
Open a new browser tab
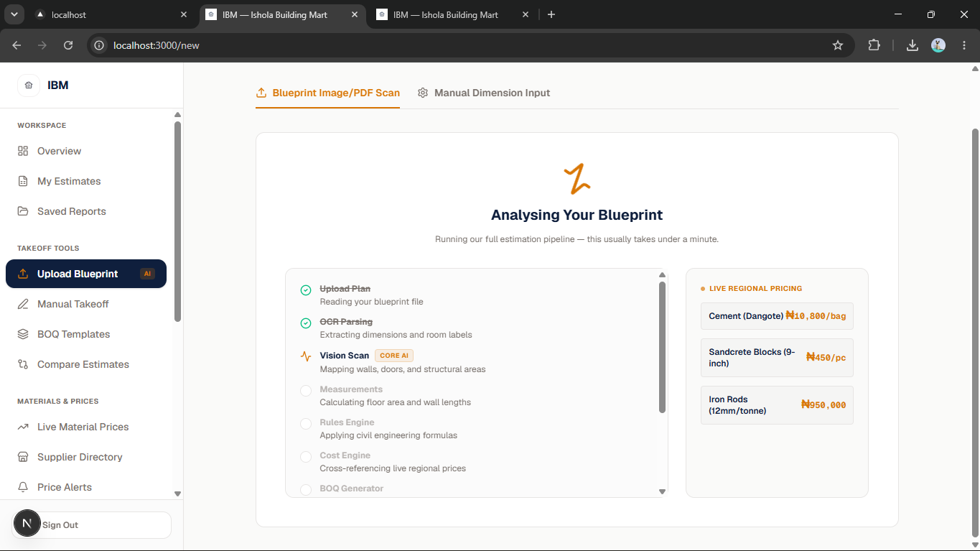(551, 14)
